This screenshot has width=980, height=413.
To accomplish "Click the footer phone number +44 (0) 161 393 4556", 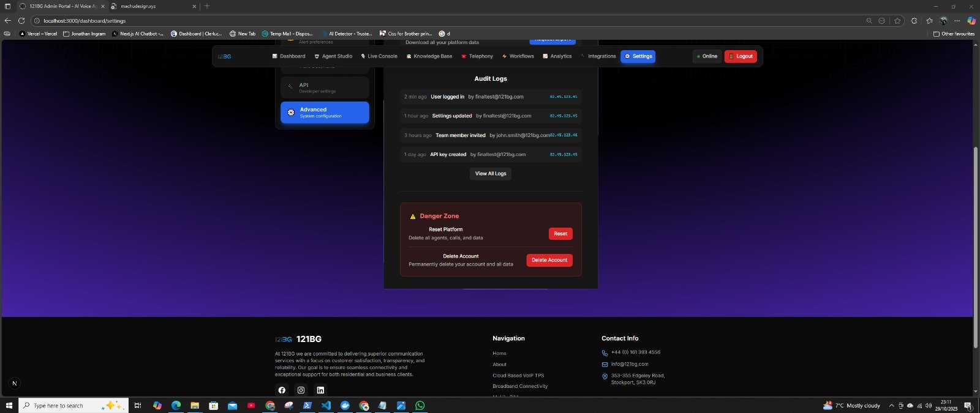I will coord(636,352).
